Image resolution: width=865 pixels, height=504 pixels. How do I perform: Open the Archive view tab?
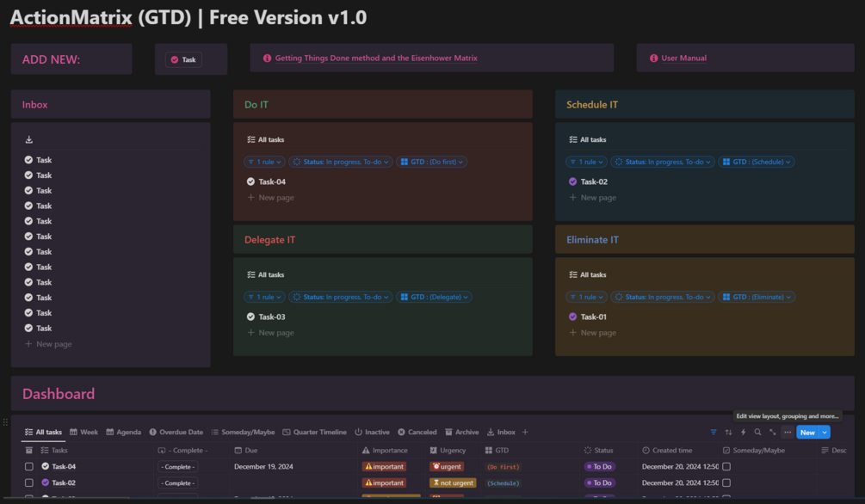point(461,433)
